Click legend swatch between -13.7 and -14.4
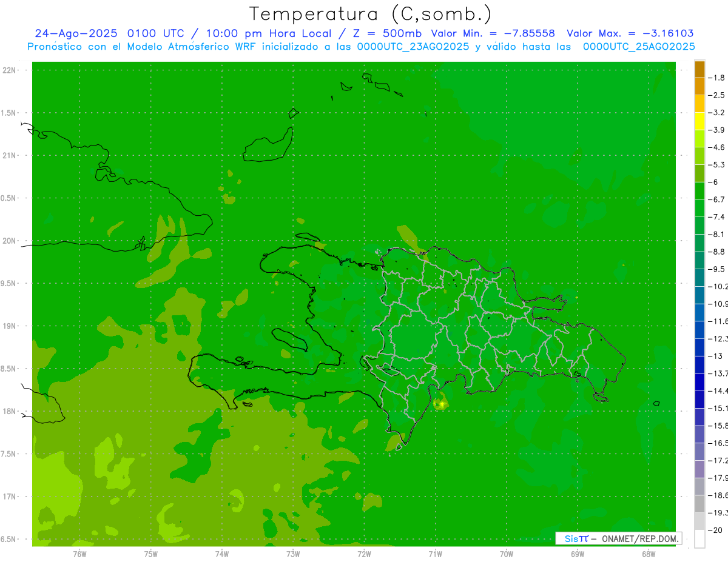This screenshot has height=562, width=728. coord(699,382)
